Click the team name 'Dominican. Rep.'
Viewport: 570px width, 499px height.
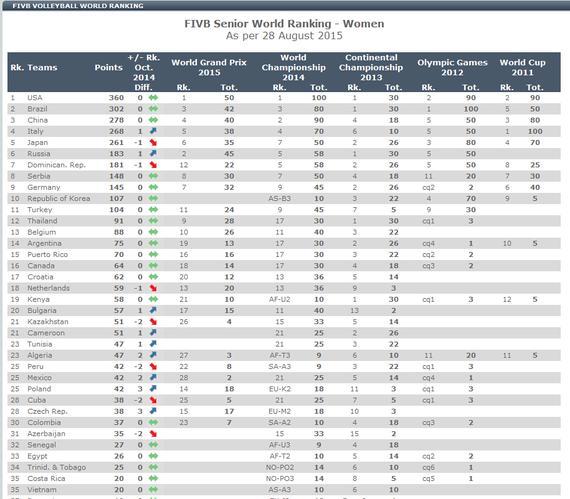tap(57, 165)
